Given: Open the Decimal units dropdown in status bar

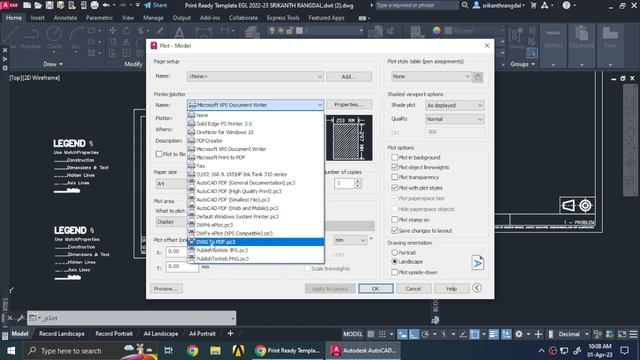Looking at the screenshot, I should click(573, 334).
